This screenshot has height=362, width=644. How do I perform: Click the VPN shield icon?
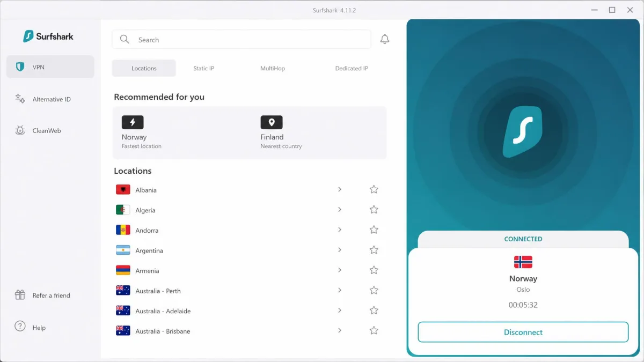pyautogui.click(x=20, y=67)
